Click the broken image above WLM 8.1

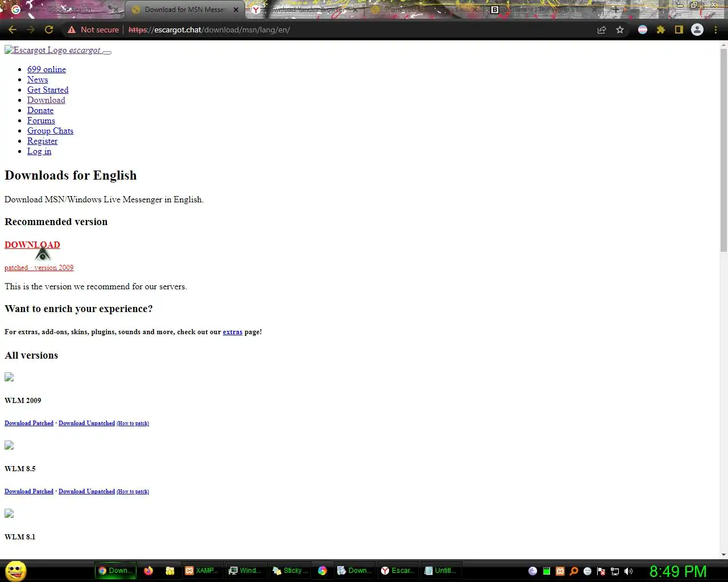pyautogui.click(x=9, y=514)
